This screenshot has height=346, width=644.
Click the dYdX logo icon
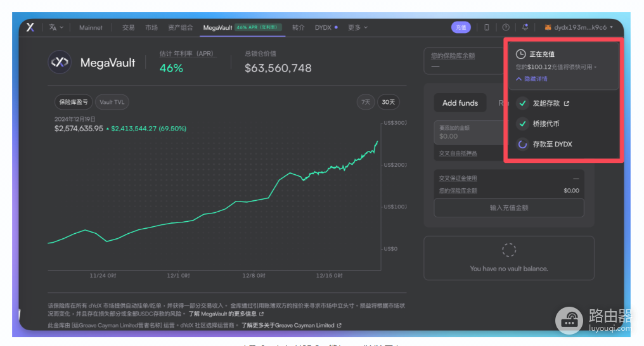pos(30,27)
